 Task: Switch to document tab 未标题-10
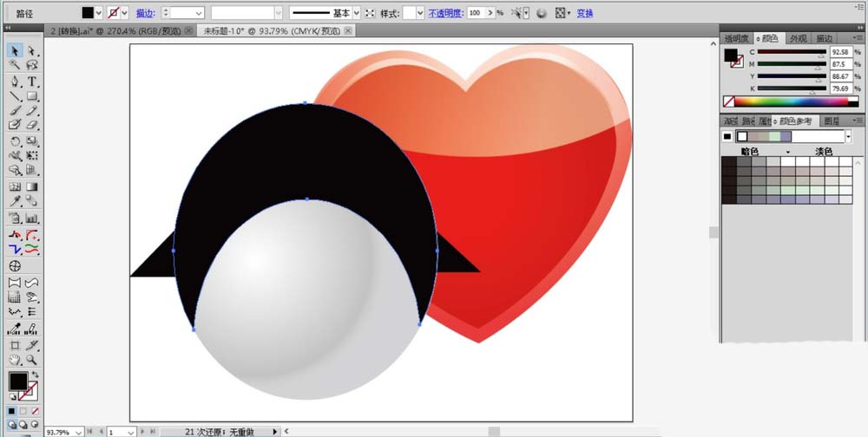(272, 31)
